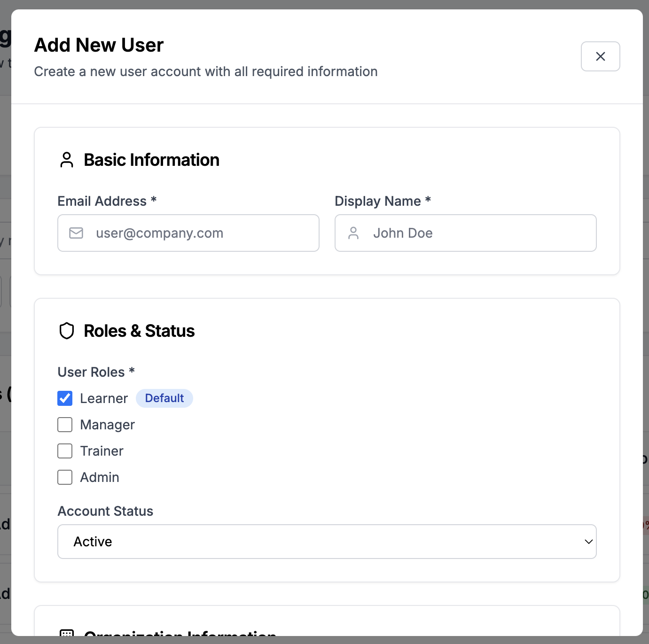Click the building icon beside Organization Information
This screenshot has width=649, height=644.
coord(67,633)
